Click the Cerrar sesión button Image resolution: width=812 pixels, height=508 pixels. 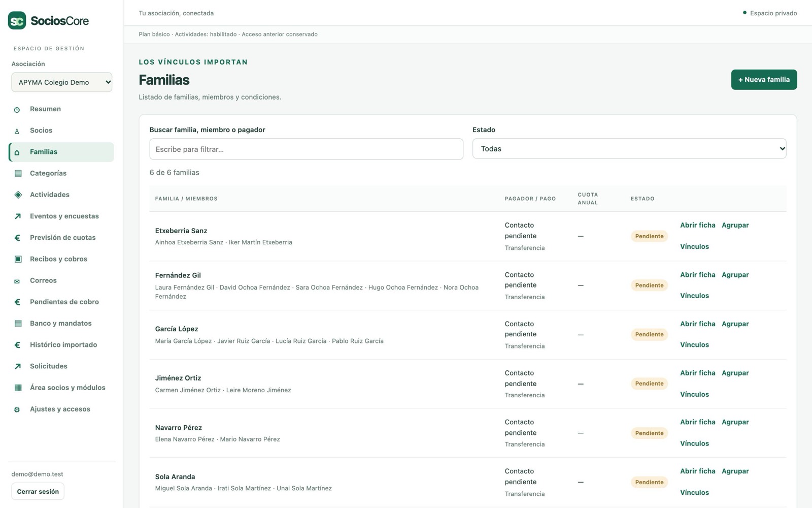(38, 491)
